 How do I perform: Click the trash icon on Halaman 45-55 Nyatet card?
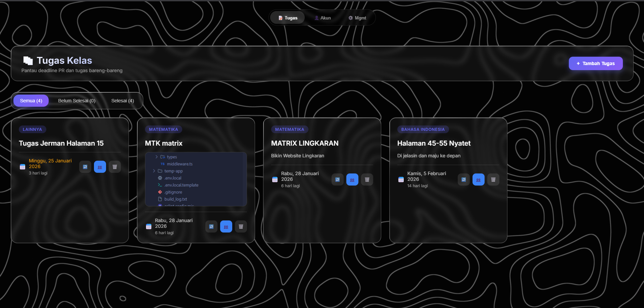tap(493, 179)
